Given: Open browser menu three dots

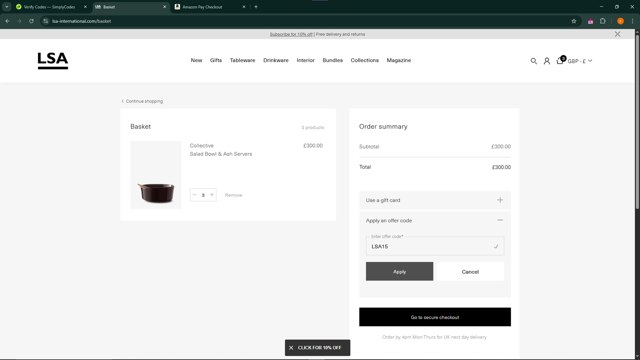Looking at the screenshot, I should click(x=633, y=21).
